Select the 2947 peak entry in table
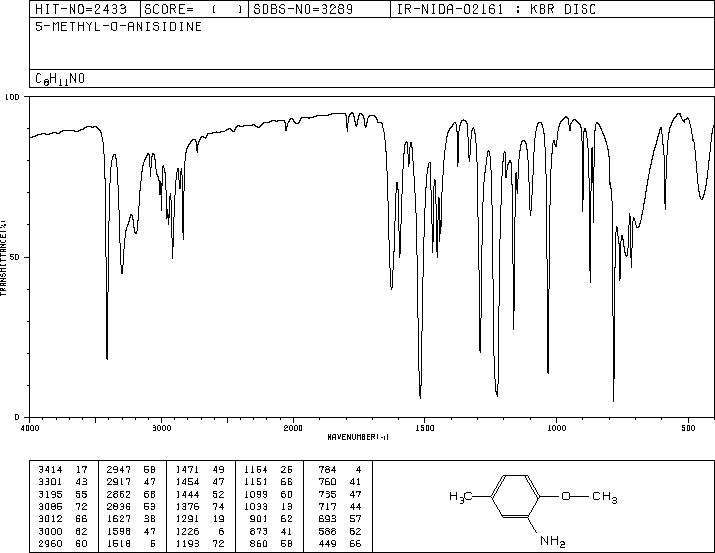715x553 pixels. point(131,470)
